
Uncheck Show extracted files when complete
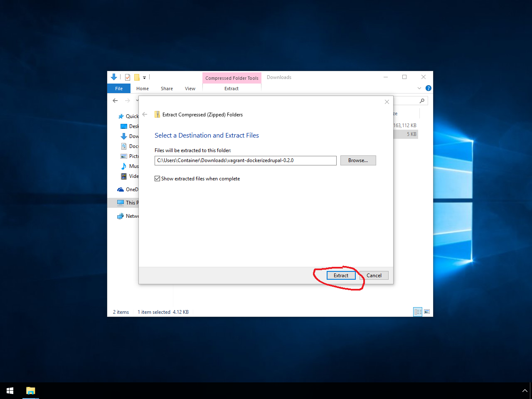click(x=158, y=179)
